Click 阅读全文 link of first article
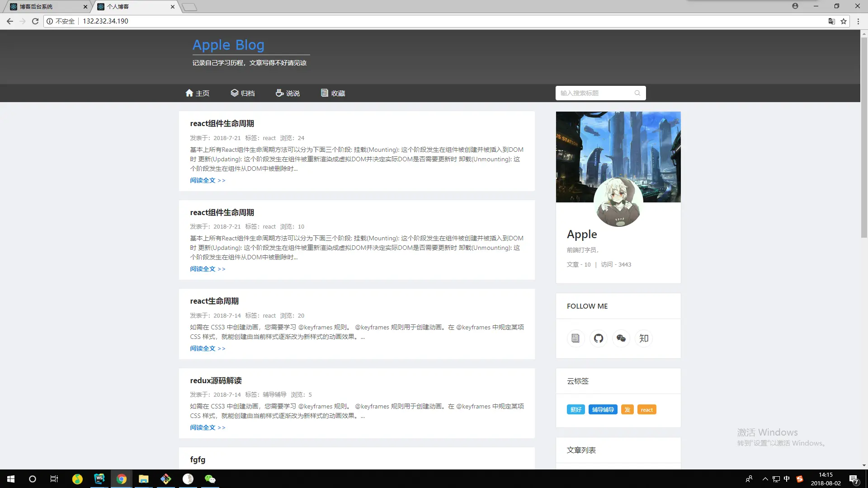Image resolution: width=868 pixels, height=488 pixels. 208,180
